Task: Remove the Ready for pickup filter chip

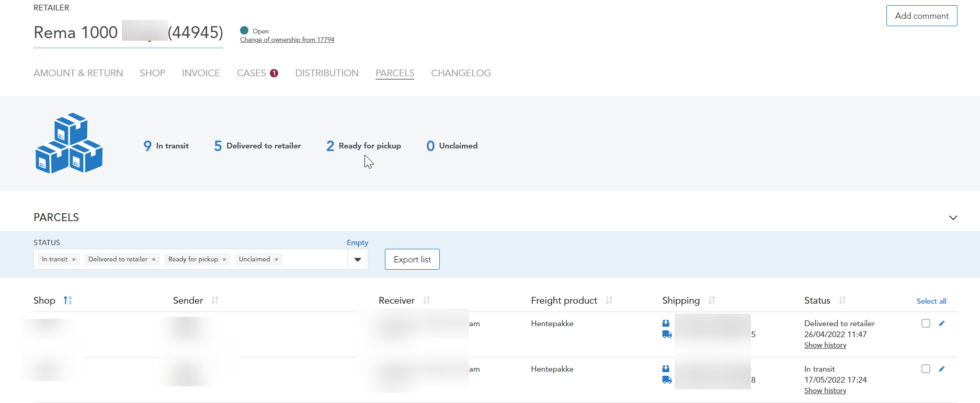Action: [x=224, y=259]
